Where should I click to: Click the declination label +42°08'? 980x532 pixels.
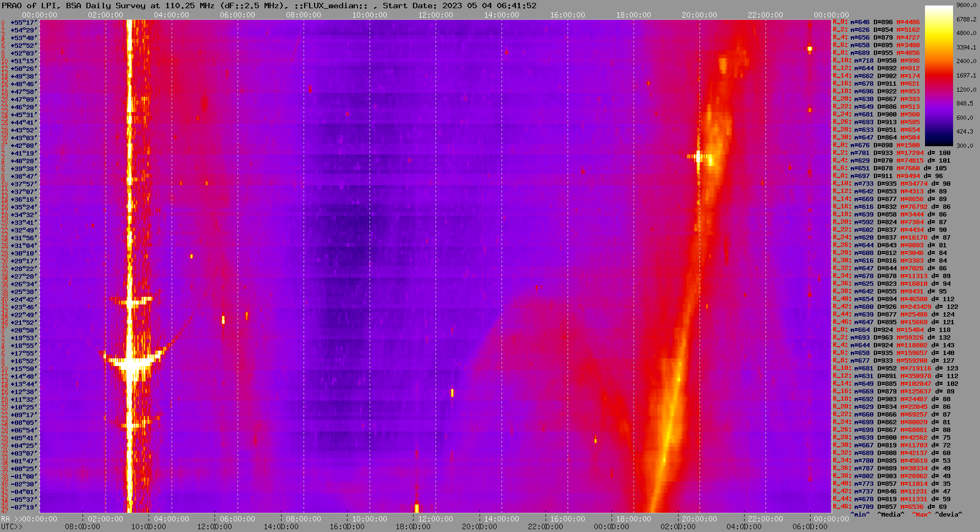click(24, 146)
